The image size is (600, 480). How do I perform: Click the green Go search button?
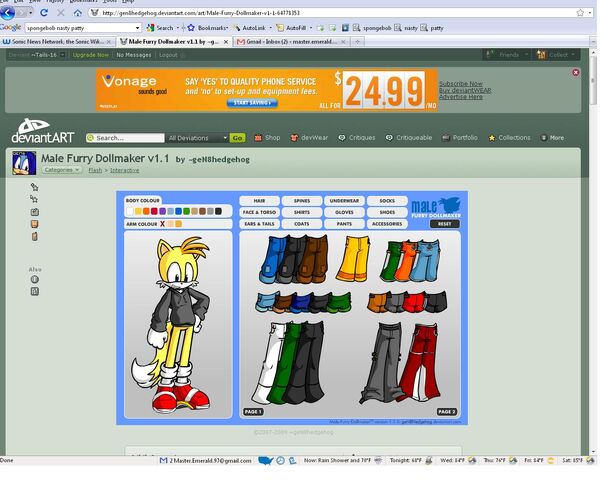coord(237,138)
